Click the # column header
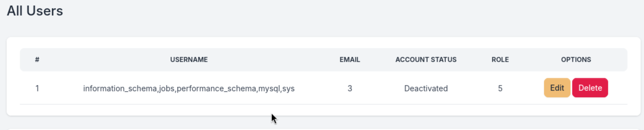 click(37, 60)
